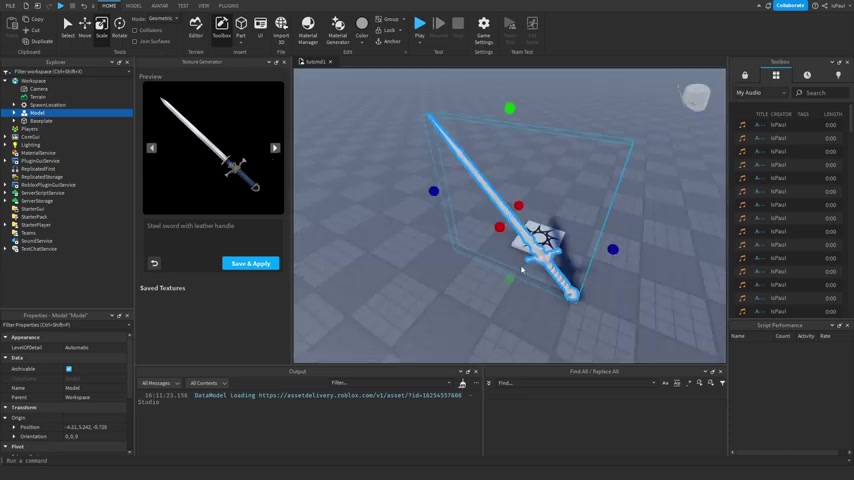Collapse the Appearance properties section

pos(5,337)
